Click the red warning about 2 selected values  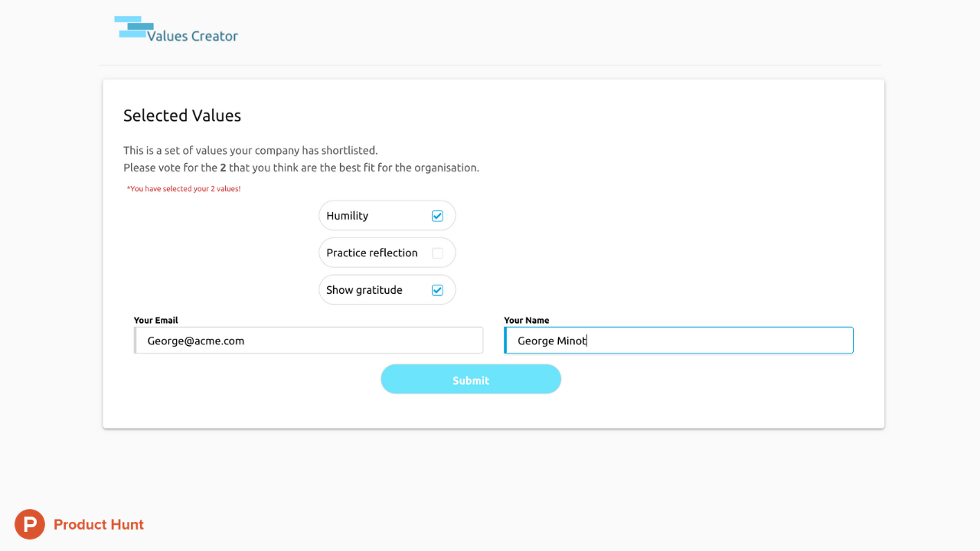(184, 188)
